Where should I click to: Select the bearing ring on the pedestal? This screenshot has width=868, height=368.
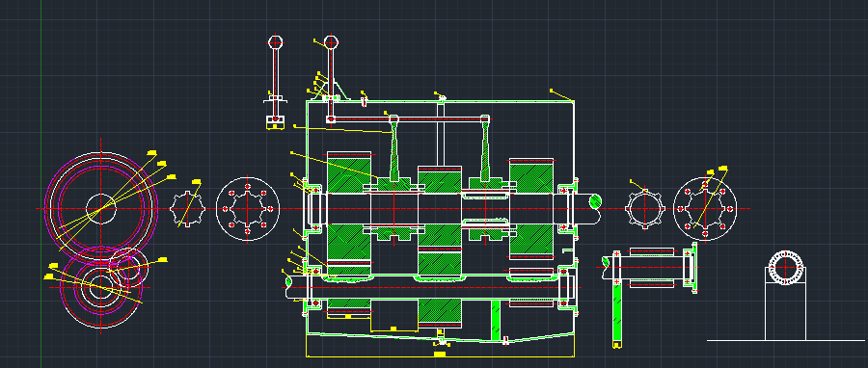point(785,268)
